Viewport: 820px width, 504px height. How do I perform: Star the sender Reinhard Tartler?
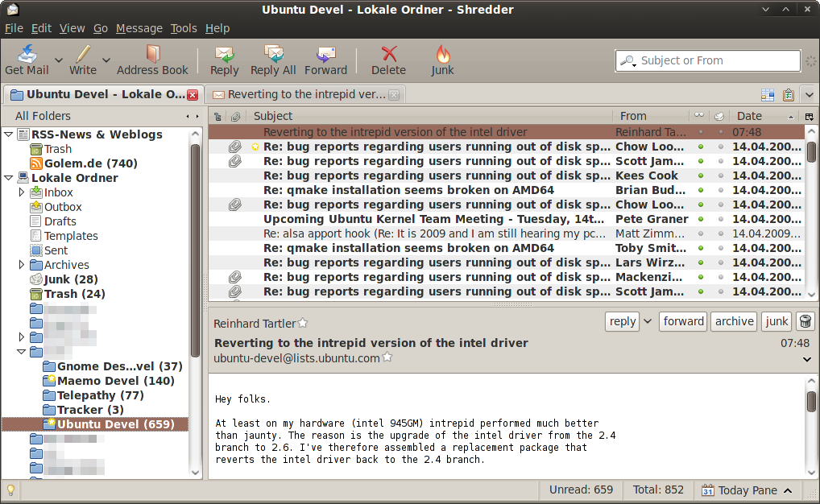click(303, 323)
